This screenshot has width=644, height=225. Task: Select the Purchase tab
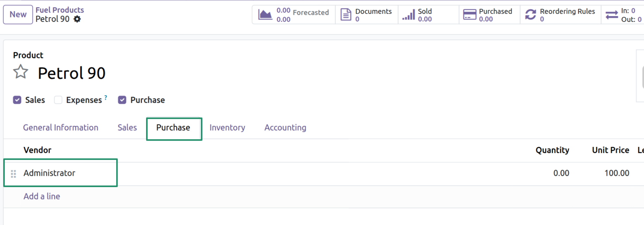click(174, 128)
